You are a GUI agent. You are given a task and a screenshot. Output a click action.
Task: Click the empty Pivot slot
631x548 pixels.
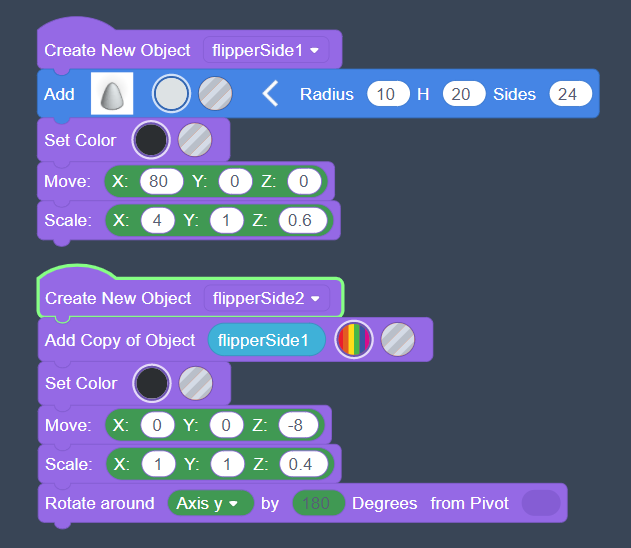point(541,503)
